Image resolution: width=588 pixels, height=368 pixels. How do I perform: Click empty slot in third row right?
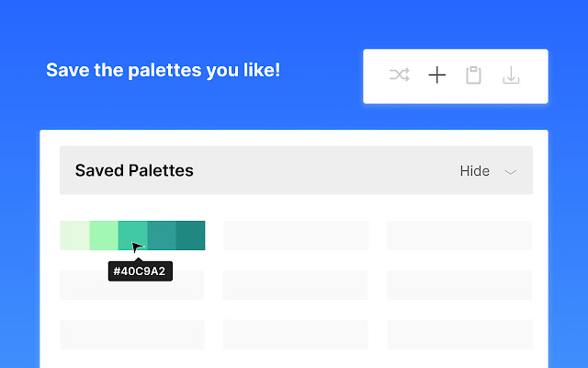tap(459, 334)
